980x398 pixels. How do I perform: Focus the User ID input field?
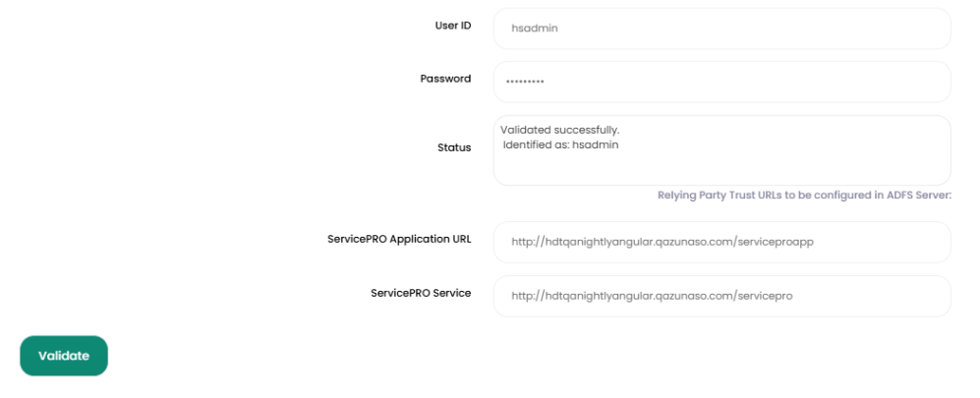(x=721, y=28)
